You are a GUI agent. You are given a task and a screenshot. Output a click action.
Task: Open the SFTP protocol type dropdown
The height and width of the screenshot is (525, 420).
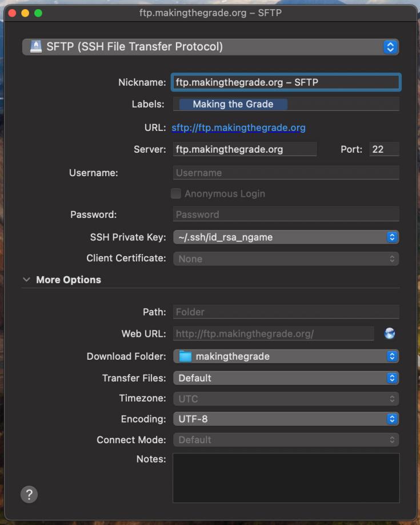(210, 47)
